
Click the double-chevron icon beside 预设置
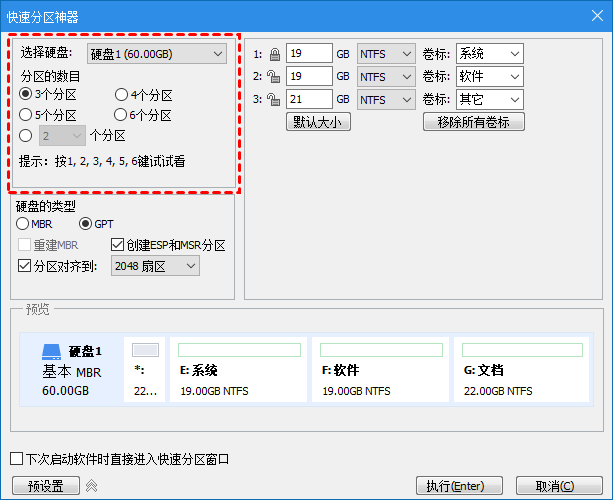click(x=91, y=486)
